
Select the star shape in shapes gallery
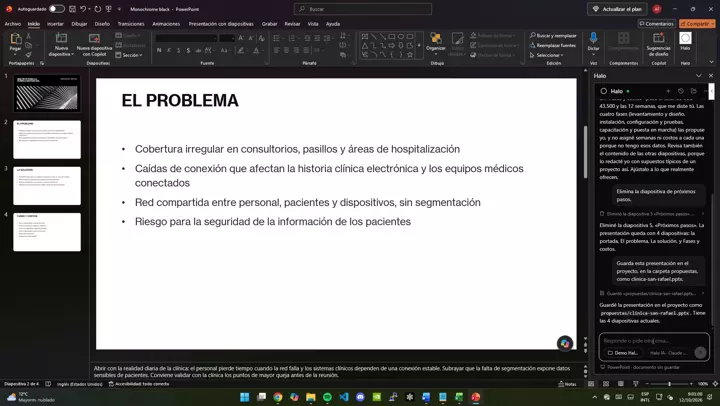(x=410, y=54)
